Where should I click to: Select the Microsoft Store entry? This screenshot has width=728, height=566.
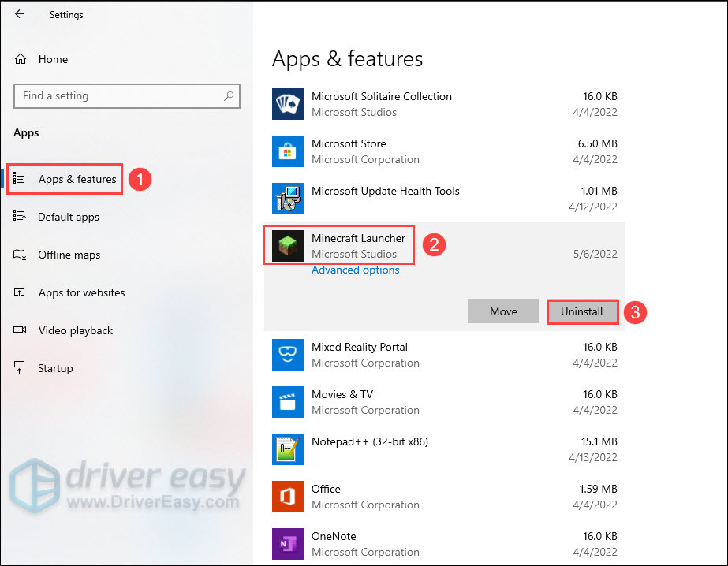pos(444,151)
